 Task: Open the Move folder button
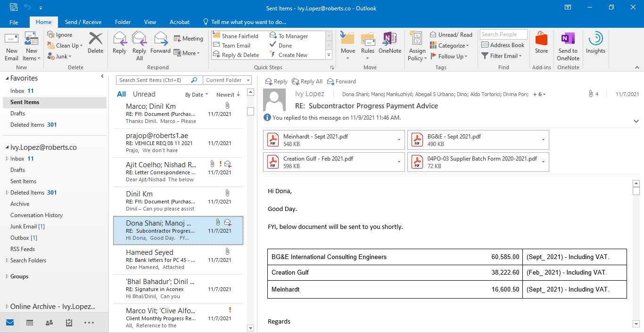point(348,47)
